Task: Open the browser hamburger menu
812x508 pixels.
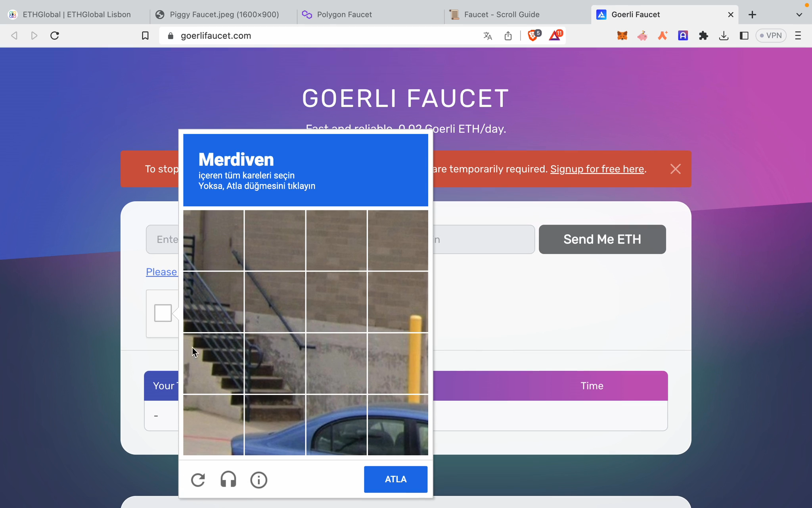Action: click(798, 36)
